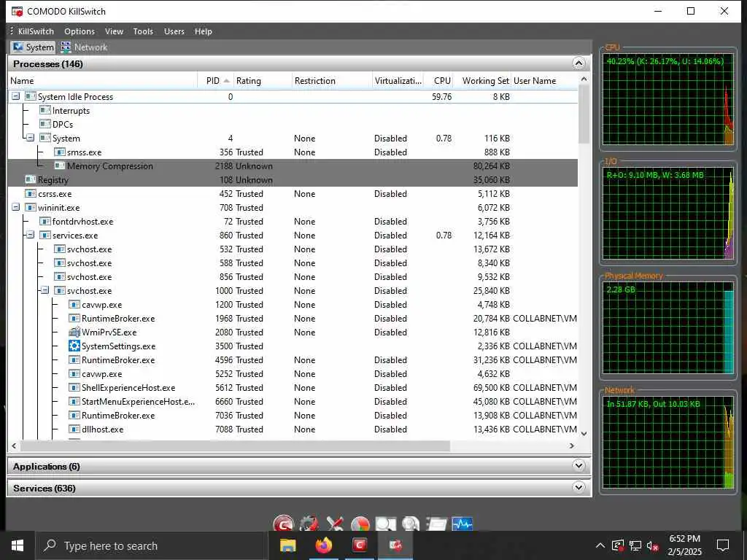
Task: Select the dllhost.exe process row
Action: pyautogui.click(x=293, y=429)
